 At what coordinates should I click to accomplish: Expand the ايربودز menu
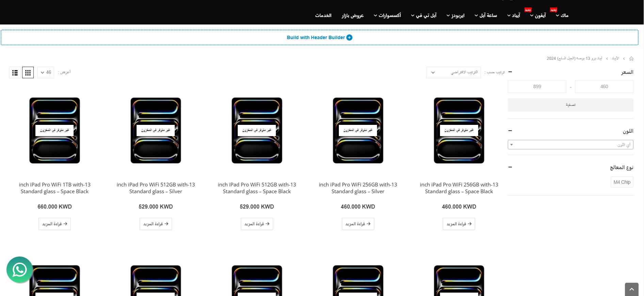click(x=455, y=15)
